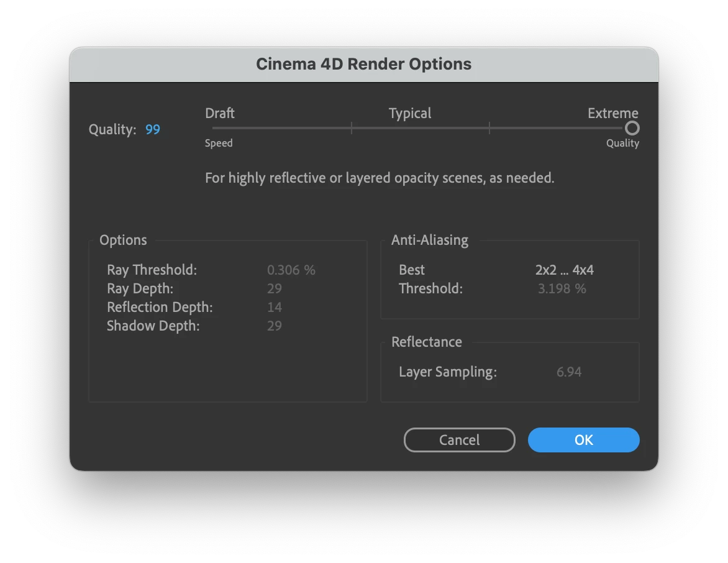
Task: Click the Reflection Depth label
Action: pyautogui.click(x=160, y=307)
